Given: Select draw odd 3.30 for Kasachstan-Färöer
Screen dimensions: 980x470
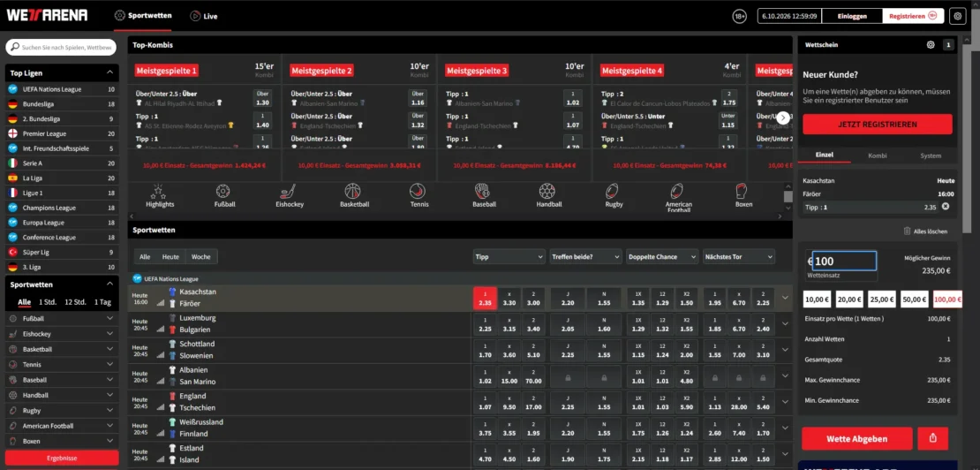Looking at the screenshot, I should [x=509, y=298].
